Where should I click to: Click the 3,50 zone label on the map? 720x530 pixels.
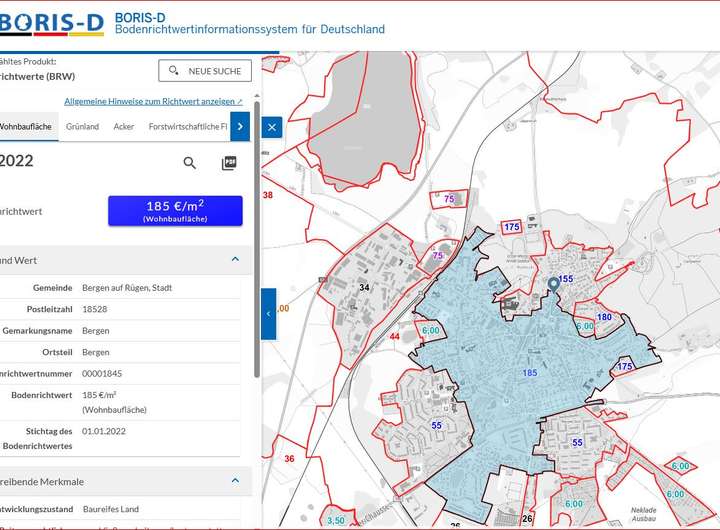pyautogui.click(x=336, y=520)
